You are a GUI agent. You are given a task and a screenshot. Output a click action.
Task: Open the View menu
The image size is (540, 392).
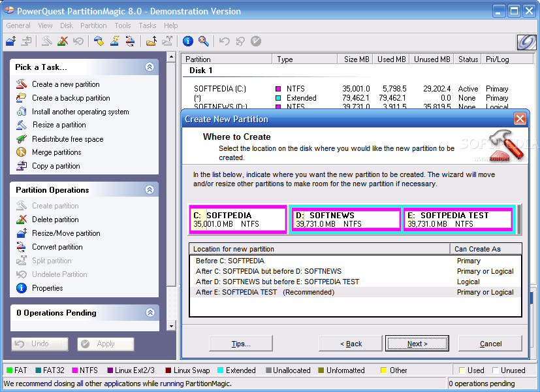coord(46,25)
